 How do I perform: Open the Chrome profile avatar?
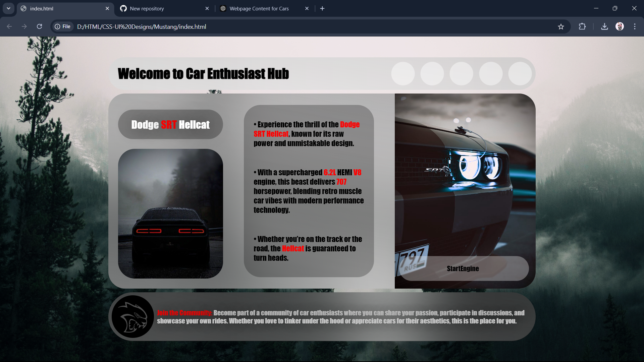[620, 26]
